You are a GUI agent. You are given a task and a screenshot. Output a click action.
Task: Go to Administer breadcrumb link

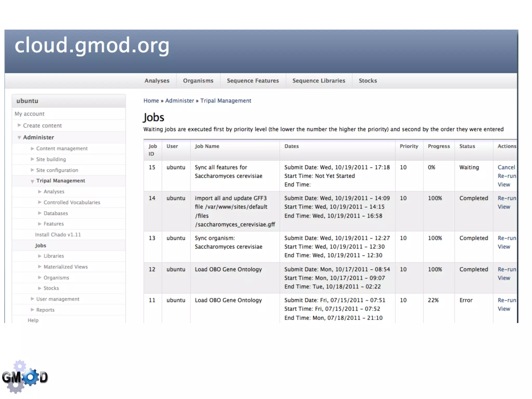pos(179,101)
